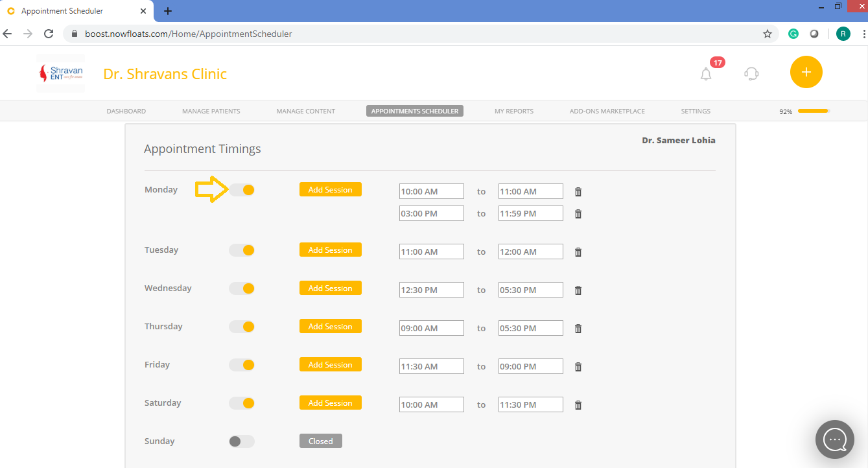Go to Dashboard menu
The width and height of the screenshot is (868, 468).
[x=126, y=111]
